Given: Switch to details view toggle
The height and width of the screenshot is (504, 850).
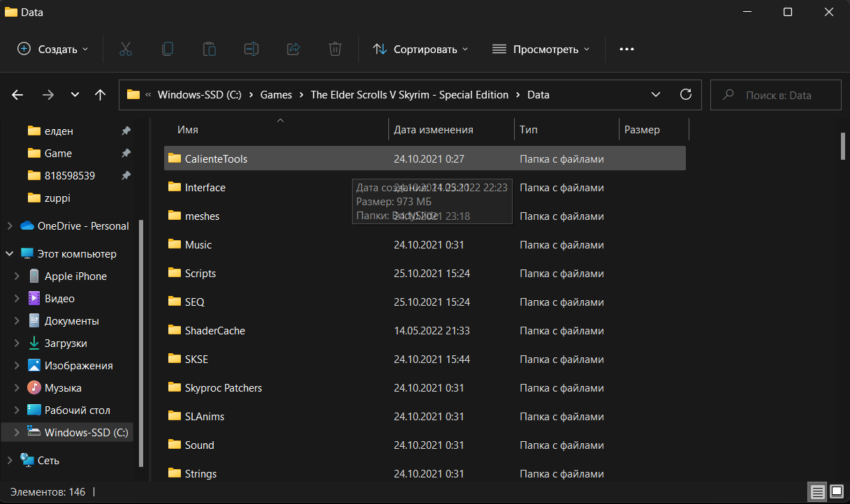Looking at the screenshot, I should [x=816, y=491].
